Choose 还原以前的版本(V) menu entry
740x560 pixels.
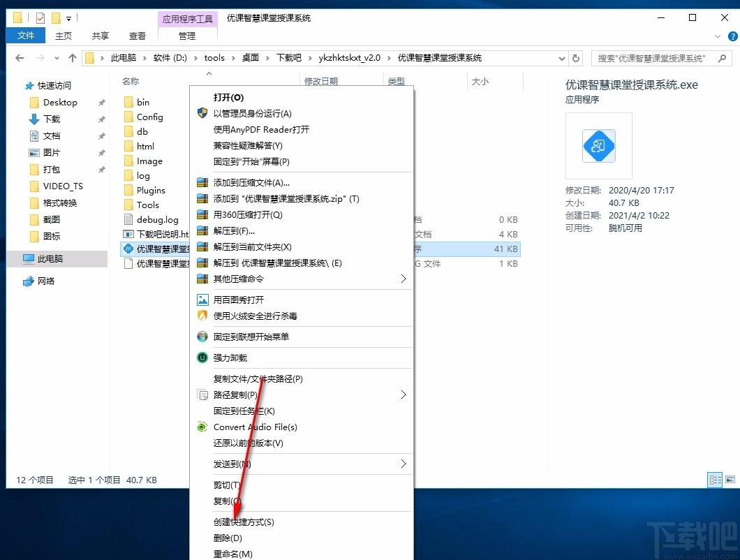pyautogui.click(x=249, y=443)
